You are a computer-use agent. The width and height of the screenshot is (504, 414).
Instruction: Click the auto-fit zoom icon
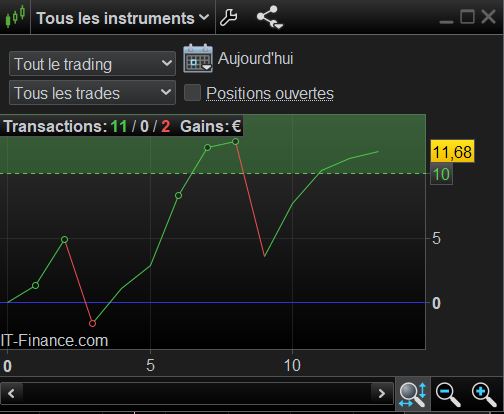(x=413, y=394)
